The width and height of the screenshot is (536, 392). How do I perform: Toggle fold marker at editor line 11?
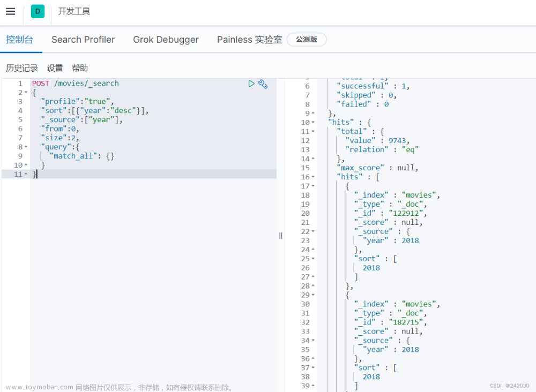pos(26,175)
